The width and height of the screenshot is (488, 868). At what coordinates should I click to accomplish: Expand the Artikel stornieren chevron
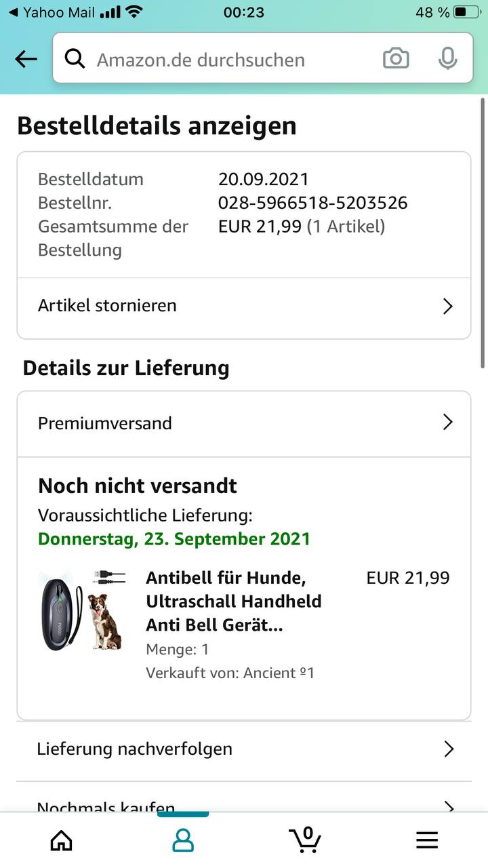click(447, 307)
